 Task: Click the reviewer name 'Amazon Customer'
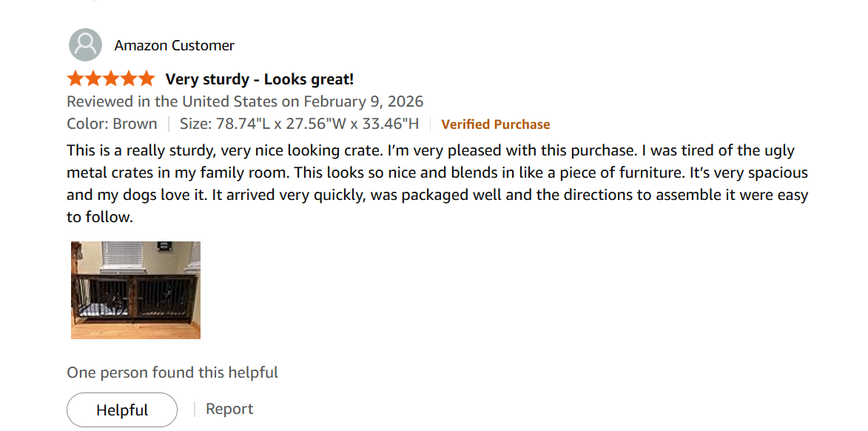point(174,44)
